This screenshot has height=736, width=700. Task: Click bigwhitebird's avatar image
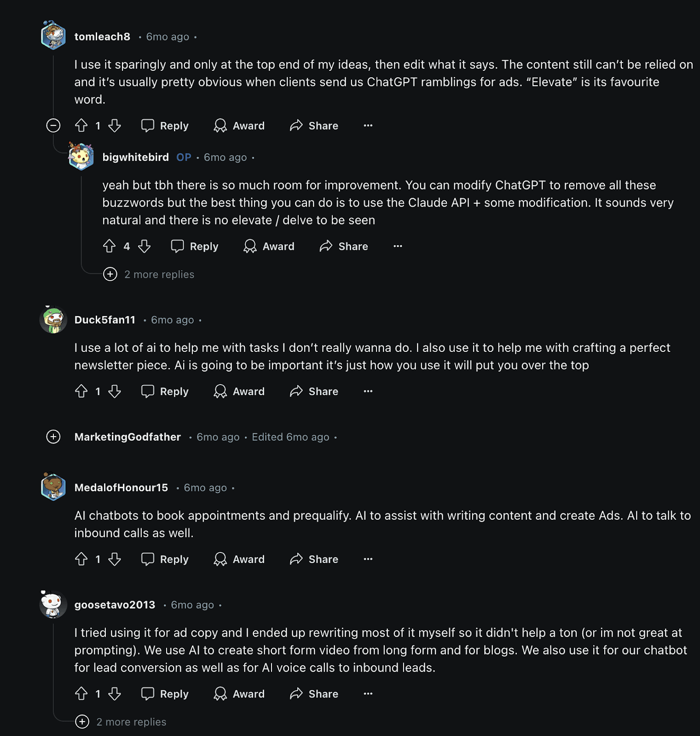point(81,156)
